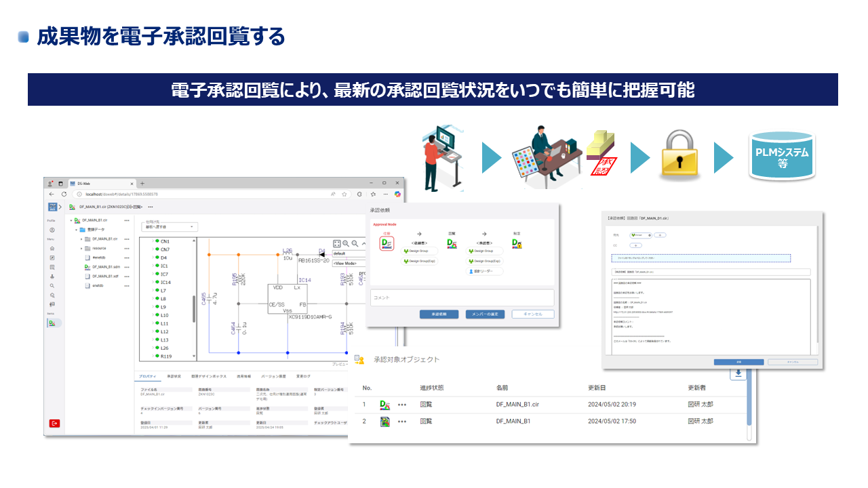Screen dimensions: 868x488
Task: Open the Profile icon in DS-Web sidebar
Action: (x=52, y=230)
